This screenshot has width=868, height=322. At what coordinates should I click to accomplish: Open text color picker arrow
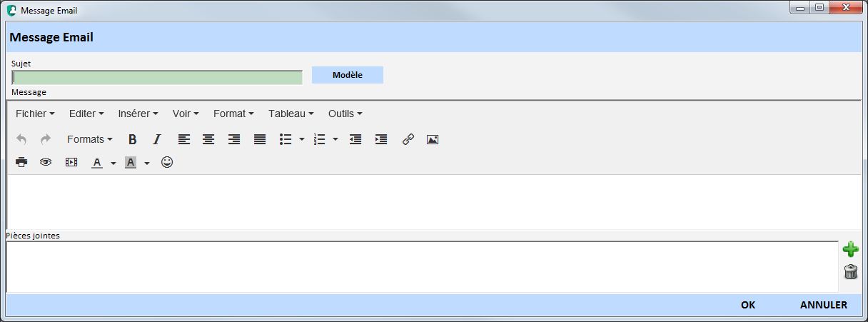113,162
